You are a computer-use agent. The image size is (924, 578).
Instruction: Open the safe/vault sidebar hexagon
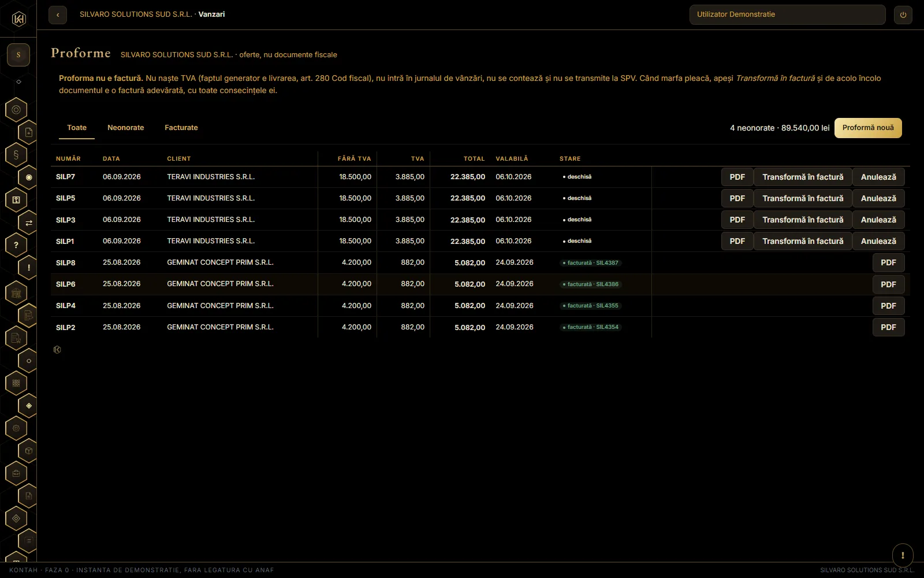coord(16,200)
